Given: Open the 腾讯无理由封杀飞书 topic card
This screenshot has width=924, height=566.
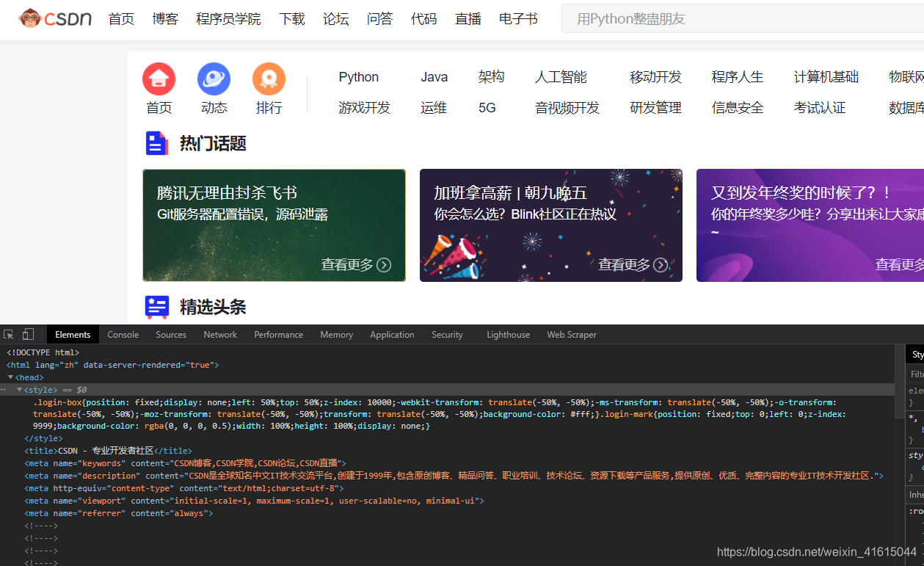Looking at the screenshot, I should pyautogui.click(x=274, y=225).
